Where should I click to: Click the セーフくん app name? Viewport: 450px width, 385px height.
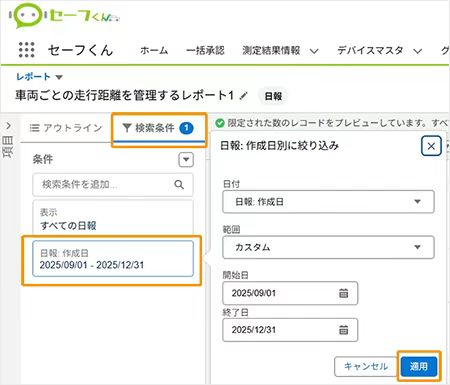tap(80, 50)
